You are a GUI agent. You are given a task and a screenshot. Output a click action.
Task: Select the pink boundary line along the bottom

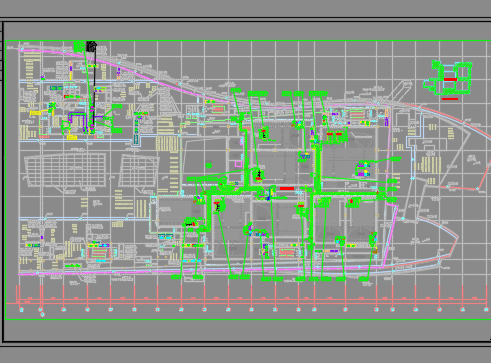click(200, 271)
